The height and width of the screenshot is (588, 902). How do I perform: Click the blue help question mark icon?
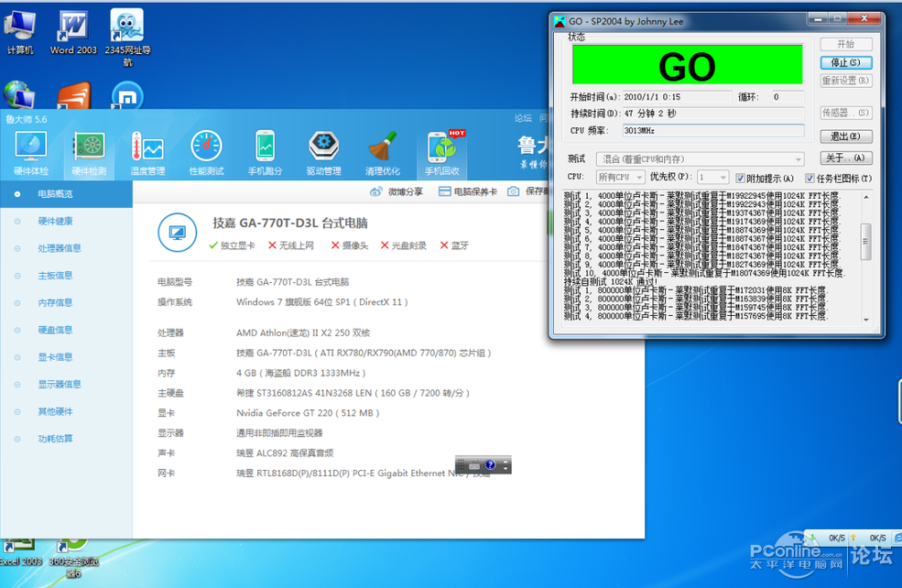tap(490, 465)
